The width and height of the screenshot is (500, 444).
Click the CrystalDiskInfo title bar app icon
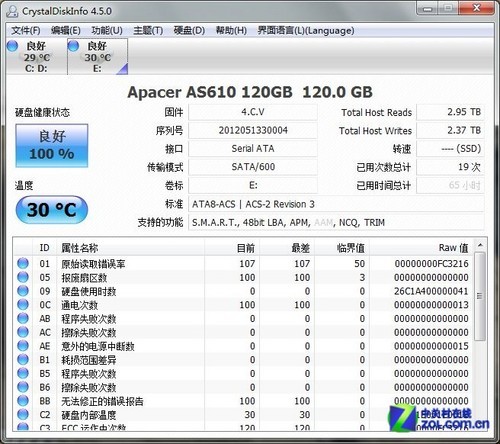(x=12, y=11)
